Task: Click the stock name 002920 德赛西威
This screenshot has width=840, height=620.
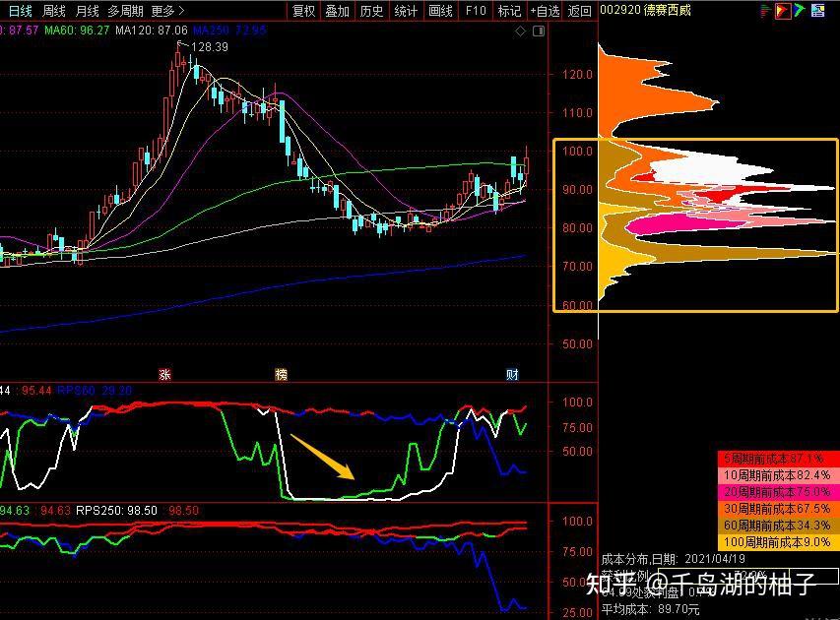Action: point(646,10)
